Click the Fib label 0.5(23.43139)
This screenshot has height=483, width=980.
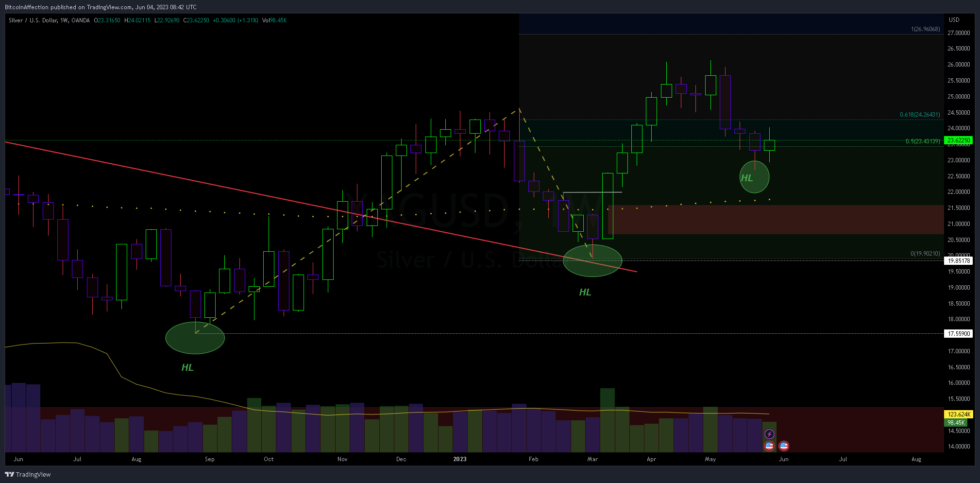click(x=923, y=141)
